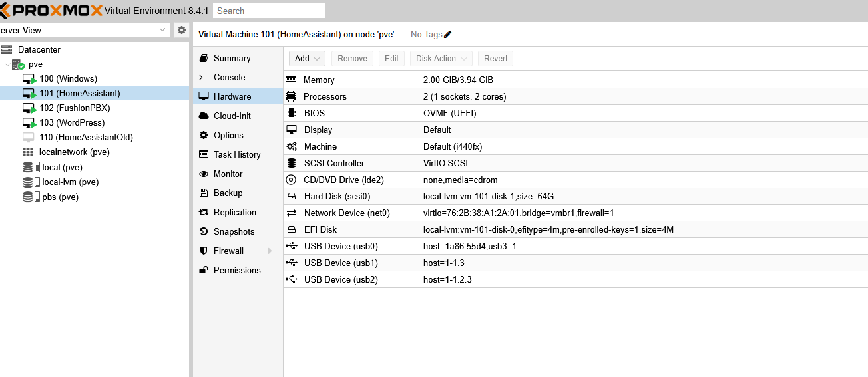
Task: Open the Summary tab
Action: pos(238,59)
